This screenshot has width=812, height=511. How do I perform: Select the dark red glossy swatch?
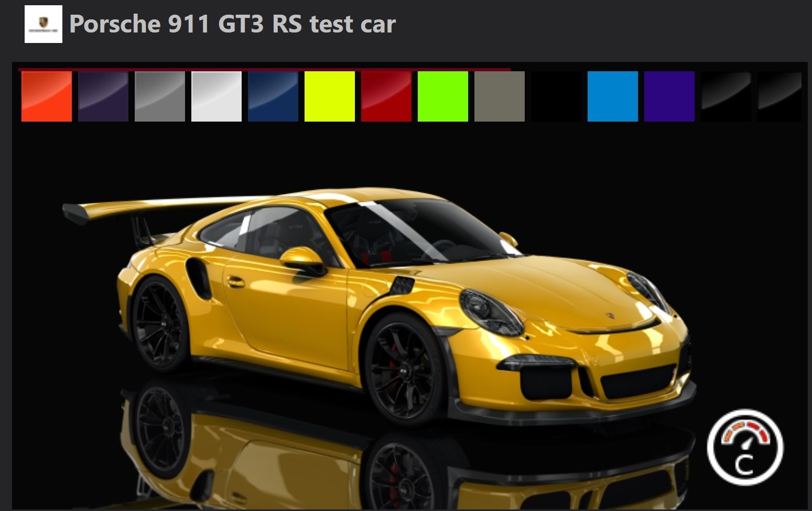pos(386,96)
